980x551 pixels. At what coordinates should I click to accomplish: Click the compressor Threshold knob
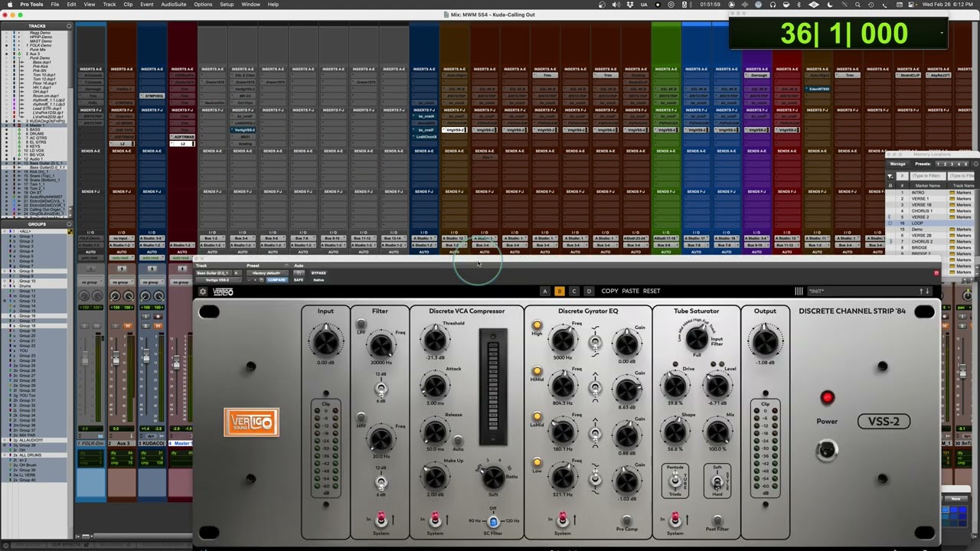pos(434,339)
